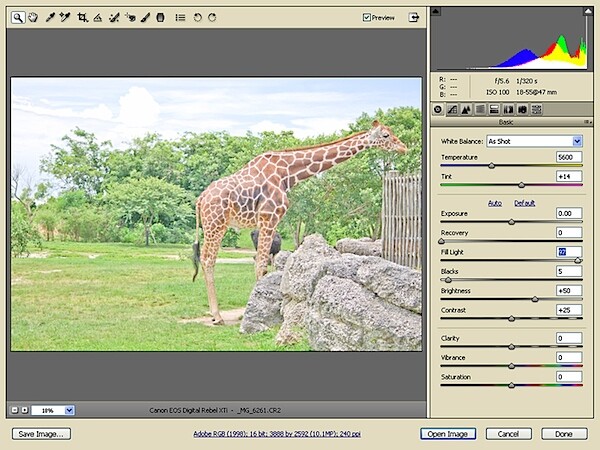600x450 pixels.
Task: Select the Crop tool
Action: [82, 17]
